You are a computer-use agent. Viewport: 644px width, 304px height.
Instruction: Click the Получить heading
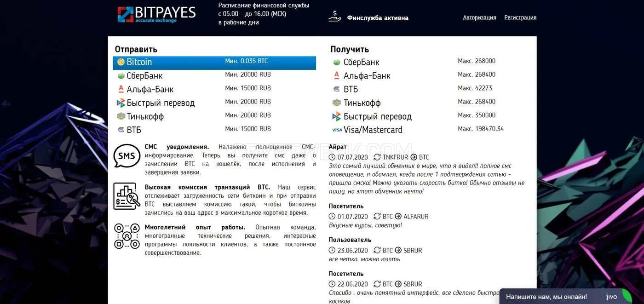click(350, 49)
